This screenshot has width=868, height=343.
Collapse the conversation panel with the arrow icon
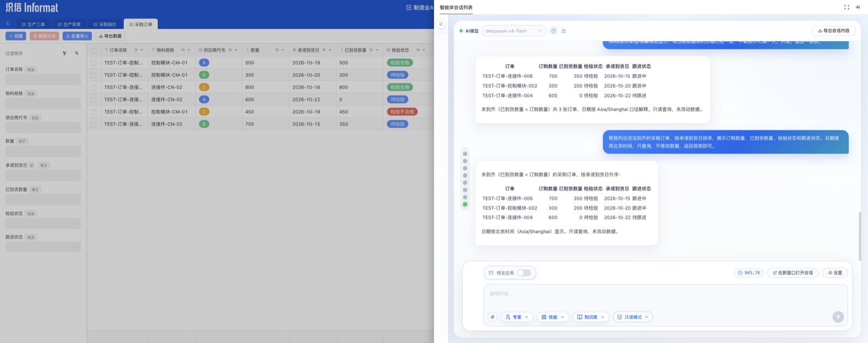point(858,7)
